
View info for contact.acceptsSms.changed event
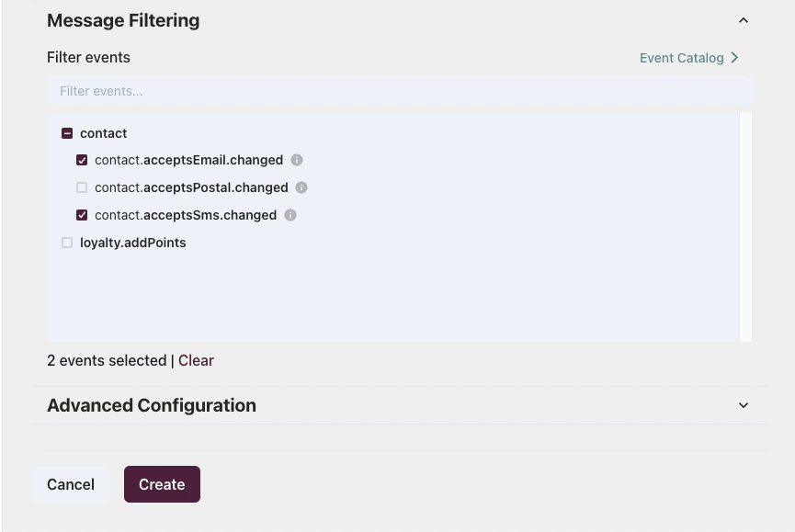(x=290, y=215)
